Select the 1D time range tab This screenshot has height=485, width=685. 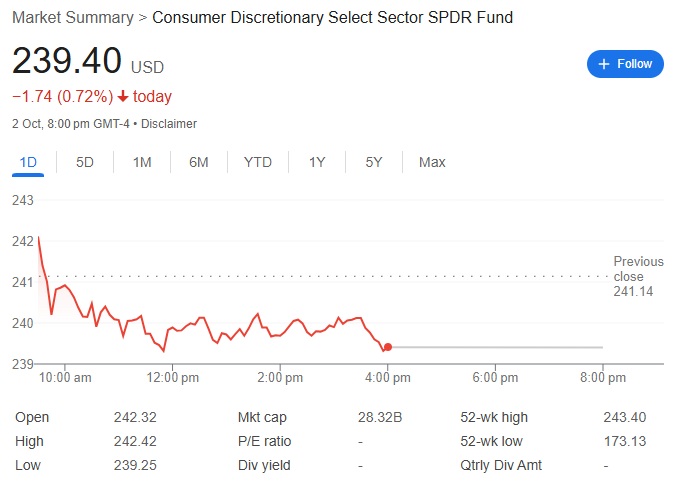28,162
